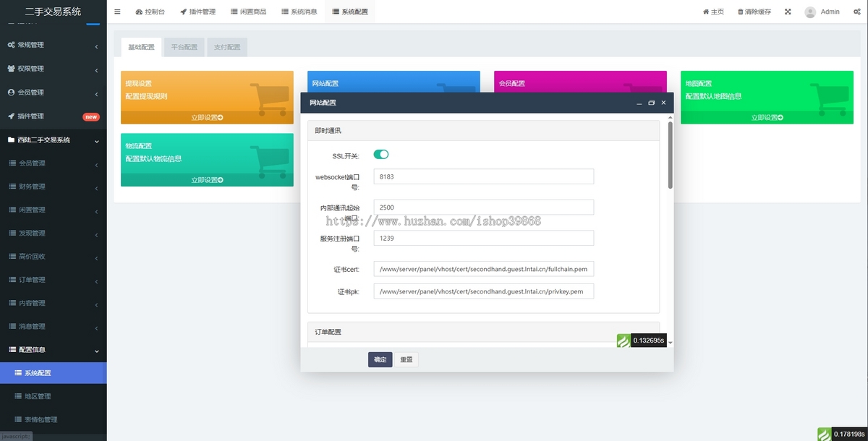Click the dialog's vertical scrollbar

coord(670,155)
